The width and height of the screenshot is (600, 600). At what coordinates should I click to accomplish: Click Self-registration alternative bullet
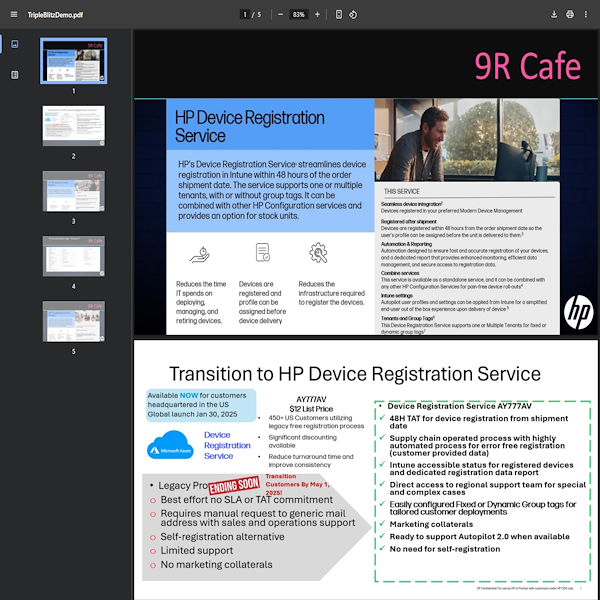click(x=222, y=537)
